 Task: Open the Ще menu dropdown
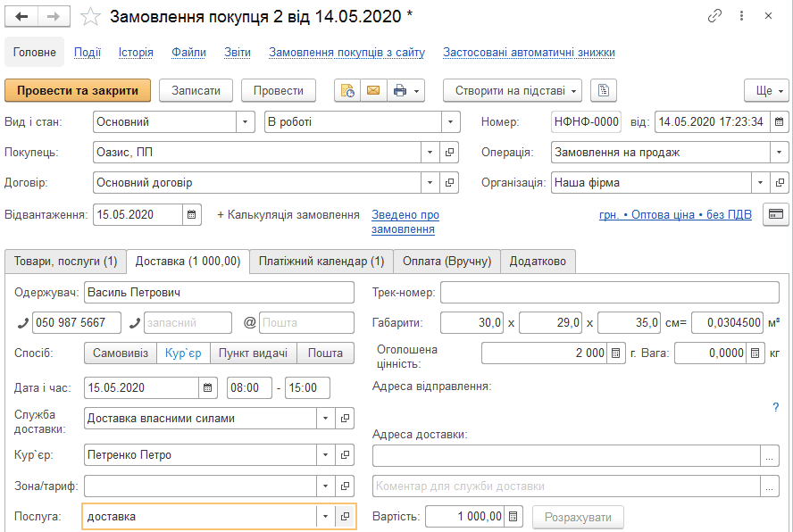[x=766, y=91]
